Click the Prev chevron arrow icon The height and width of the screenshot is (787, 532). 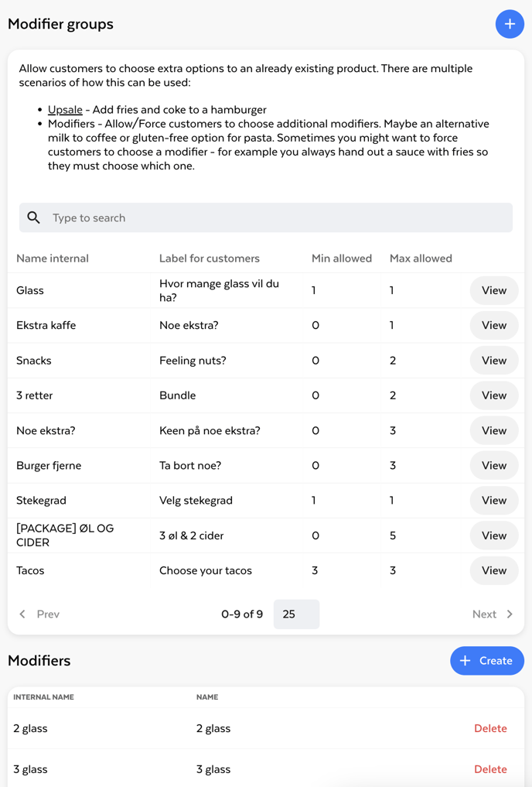pos(22,614)
